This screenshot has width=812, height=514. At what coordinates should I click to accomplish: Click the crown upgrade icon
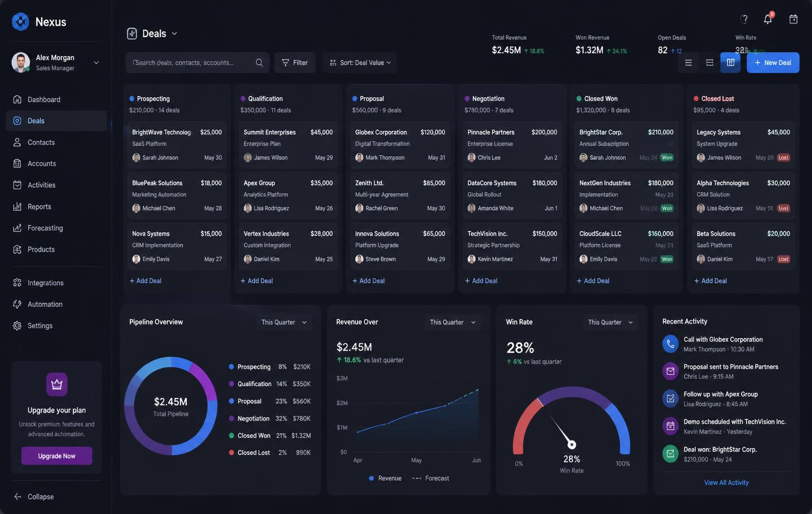click(x=56, y=384)
